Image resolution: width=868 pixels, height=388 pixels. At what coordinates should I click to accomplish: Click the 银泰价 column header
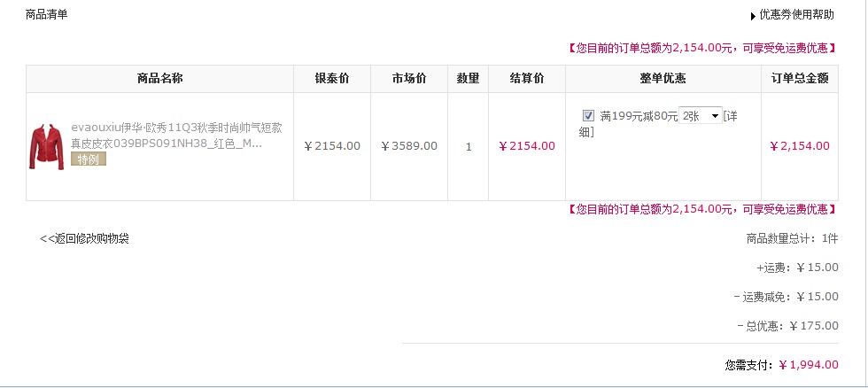click(332, 79)
